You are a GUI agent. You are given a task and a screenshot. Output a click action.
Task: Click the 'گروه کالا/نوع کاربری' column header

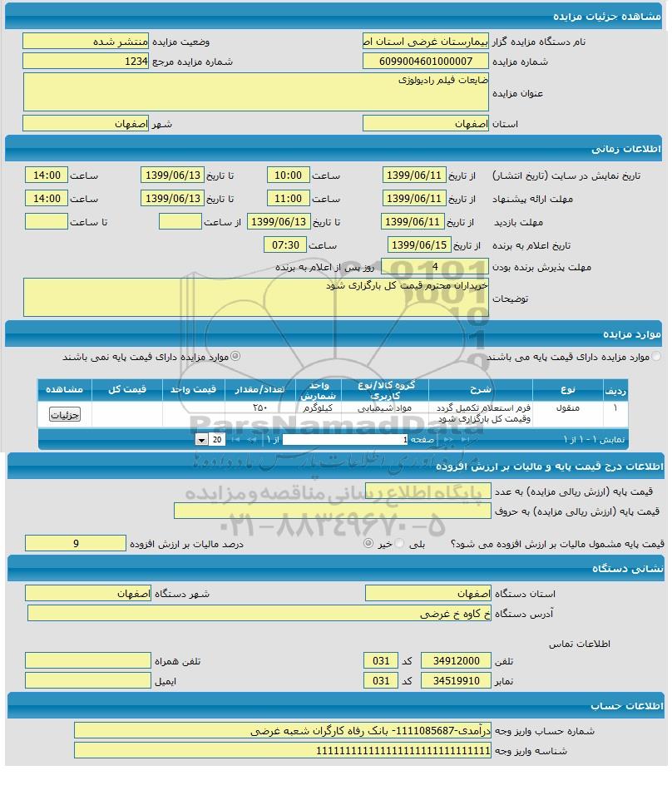click(385, 390)
